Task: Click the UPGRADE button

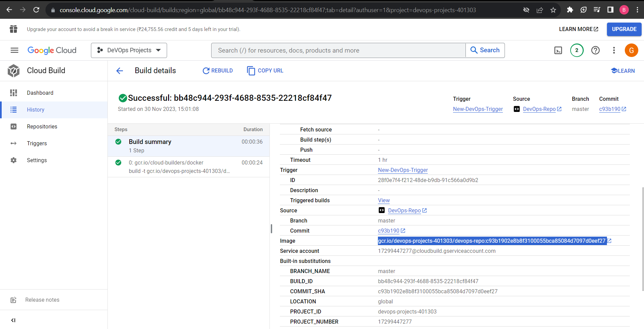Action: click(624, 29)
